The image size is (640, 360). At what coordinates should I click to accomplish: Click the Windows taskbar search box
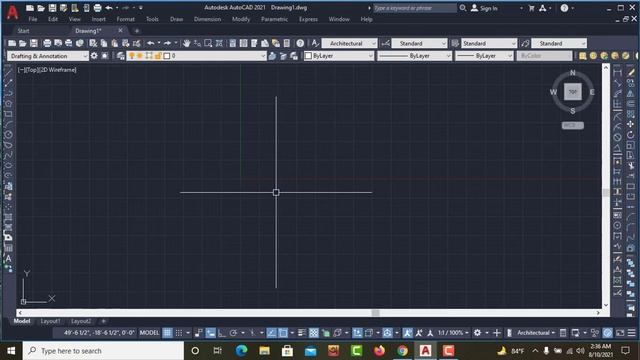tap(103, 351)
